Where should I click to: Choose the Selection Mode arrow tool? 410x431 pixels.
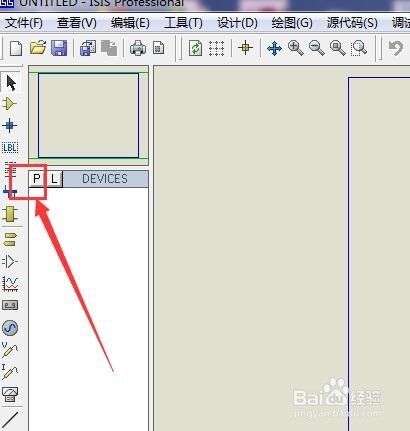11,83
